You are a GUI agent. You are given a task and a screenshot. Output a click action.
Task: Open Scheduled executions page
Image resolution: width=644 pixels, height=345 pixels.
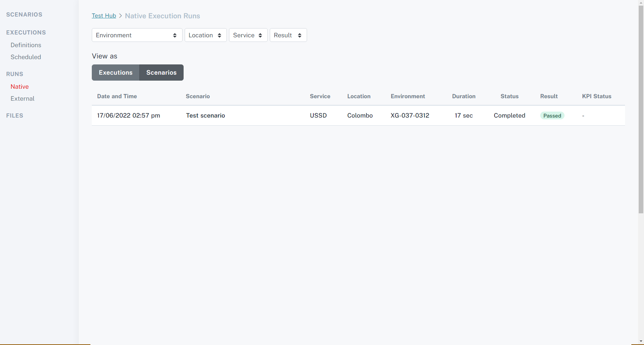pos(26,57)
